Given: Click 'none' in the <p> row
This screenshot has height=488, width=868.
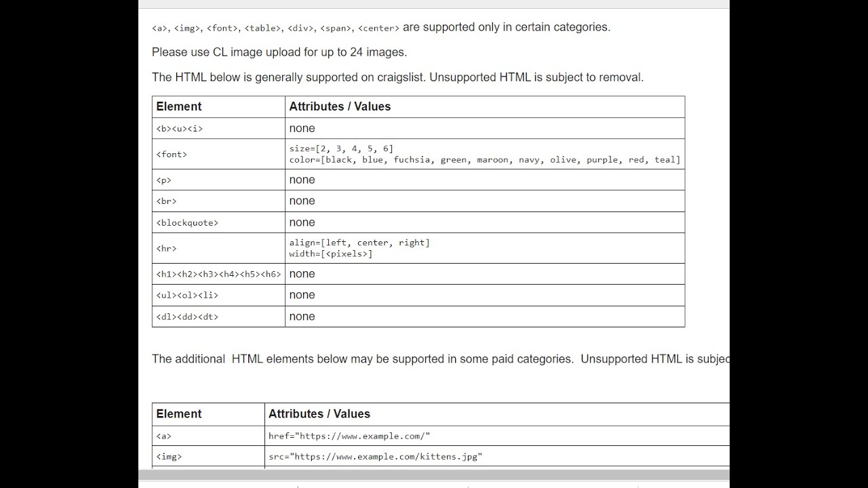Looking at the screenshot, I should click(x=302, y=180).
